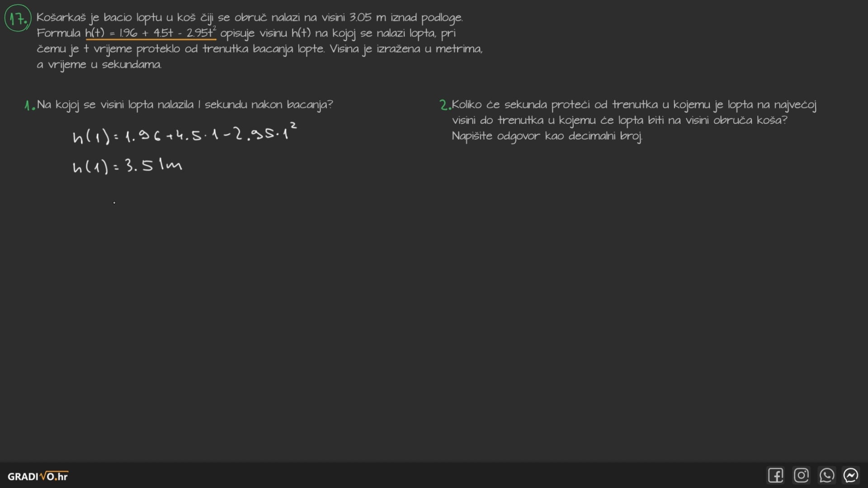Click the handwritten exponent 2 in the calculation
The image size is (868, 488).
pos(293,125)
